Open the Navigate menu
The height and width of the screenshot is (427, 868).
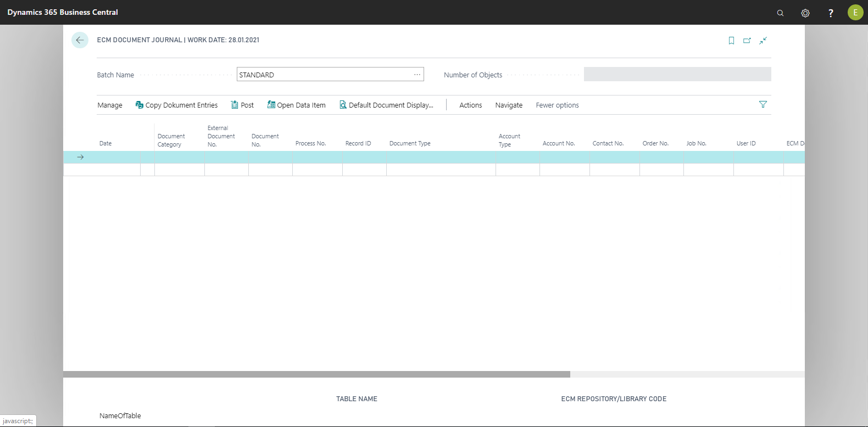[x=509, y=105]
